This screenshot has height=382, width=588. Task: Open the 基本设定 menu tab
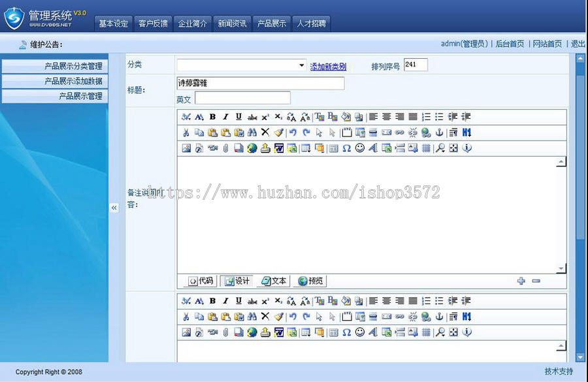click(x=113, y=24)
